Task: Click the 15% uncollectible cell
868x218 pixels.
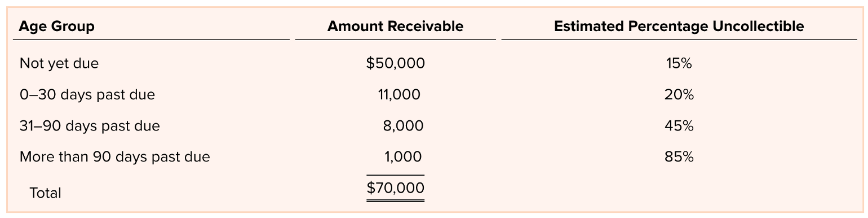Action: tap(679, 64)
